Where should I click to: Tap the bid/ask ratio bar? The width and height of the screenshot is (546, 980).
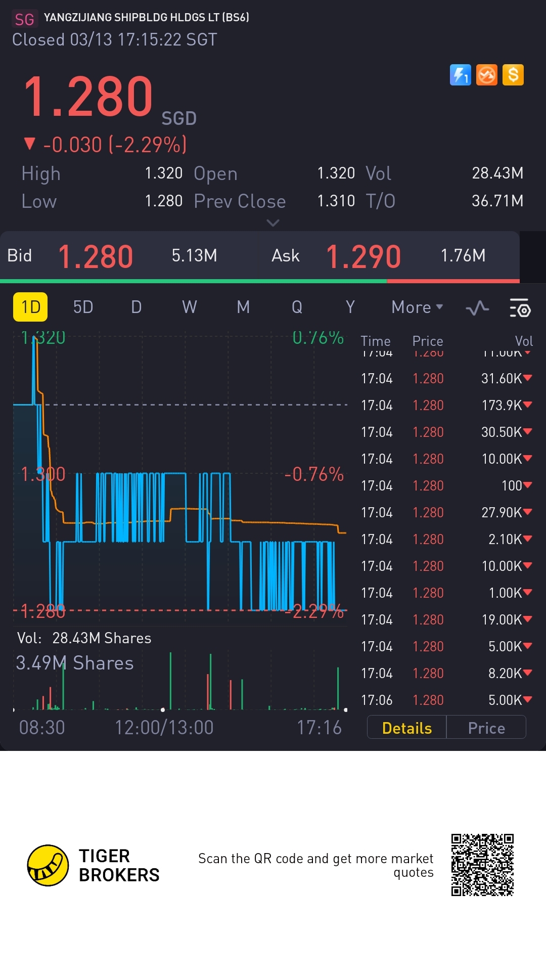tap(260, 281)
